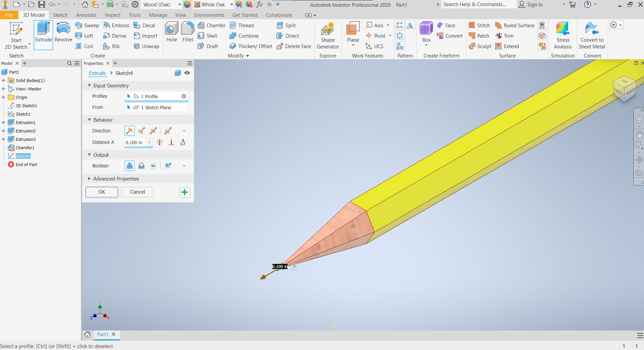Select the Revolve tool
Viewport: 644px width, 350px height.
[x=63, y=33]
